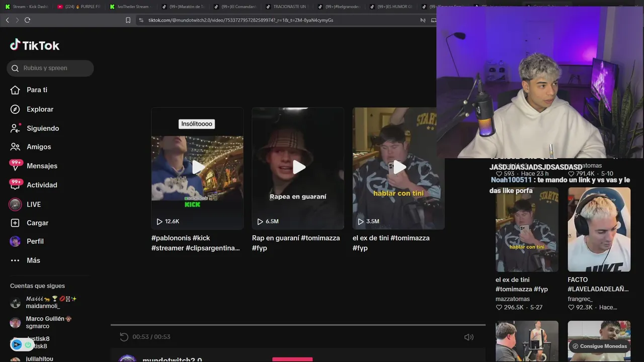Click the LIVE sidebar icon
644x362 pixels.
(16, 204)
